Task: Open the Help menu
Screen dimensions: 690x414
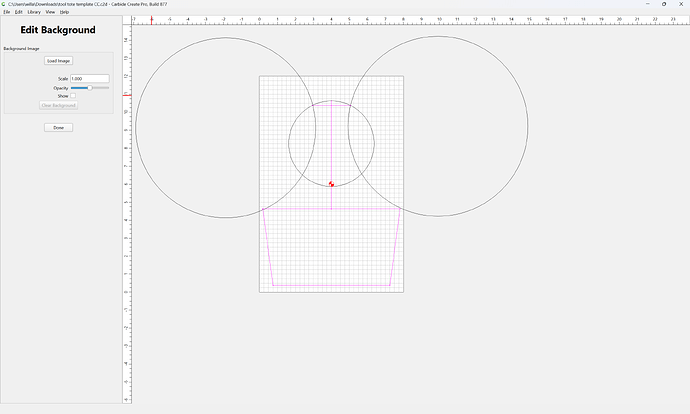Action: [x=64, y=12]
